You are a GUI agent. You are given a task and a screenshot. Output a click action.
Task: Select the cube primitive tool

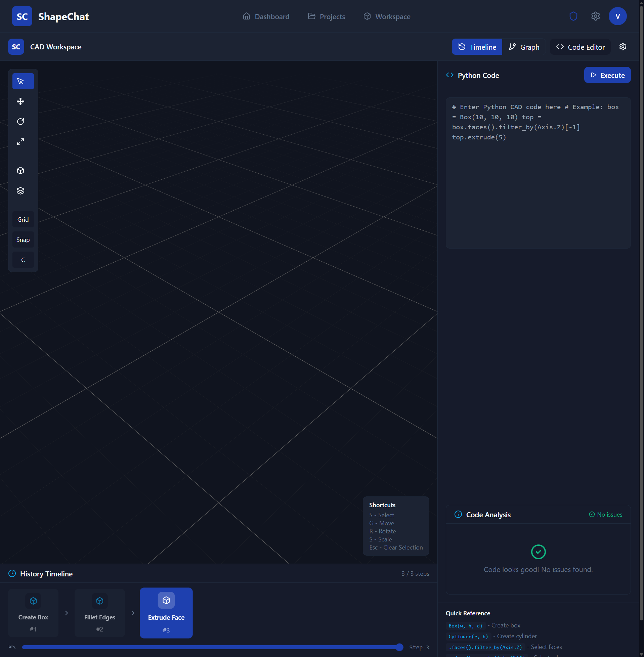click(x=20, y=171)
